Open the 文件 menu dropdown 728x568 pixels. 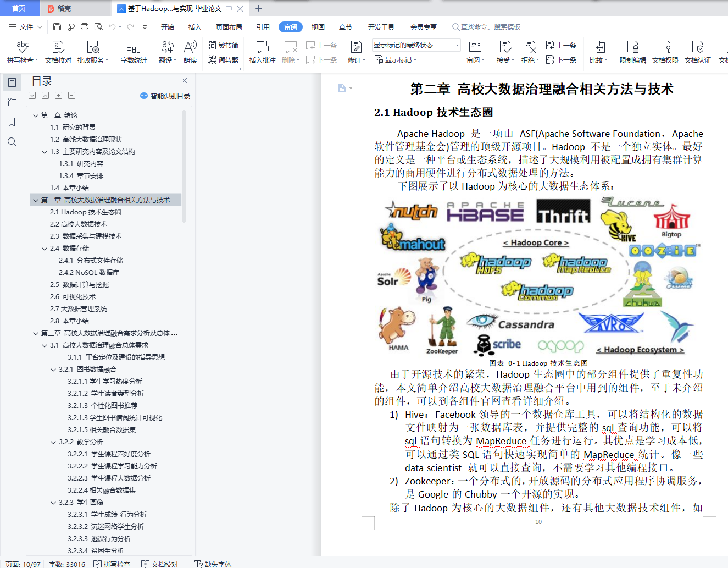(x=26, y=26)
